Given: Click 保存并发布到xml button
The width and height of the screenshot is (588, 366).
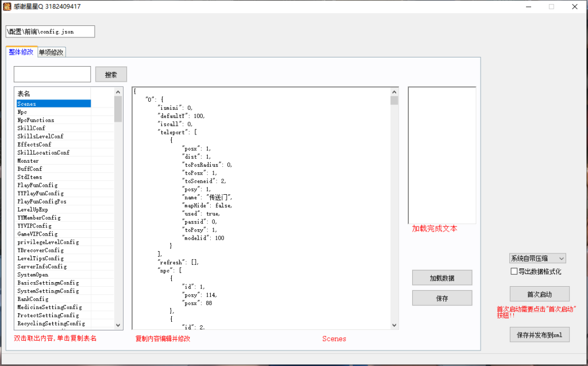Looking at the screenshot, I should tap(539, 334).
